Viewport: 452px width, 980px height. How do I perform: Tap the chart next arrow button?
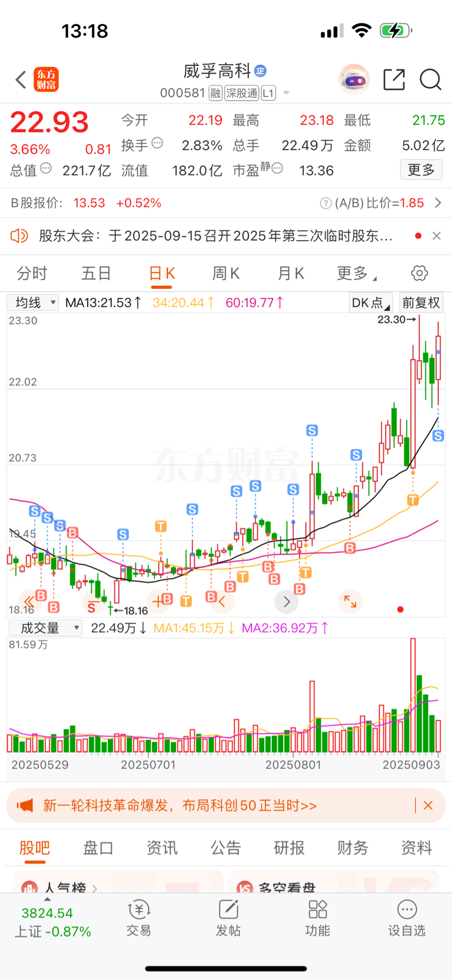tap(287, 602)
